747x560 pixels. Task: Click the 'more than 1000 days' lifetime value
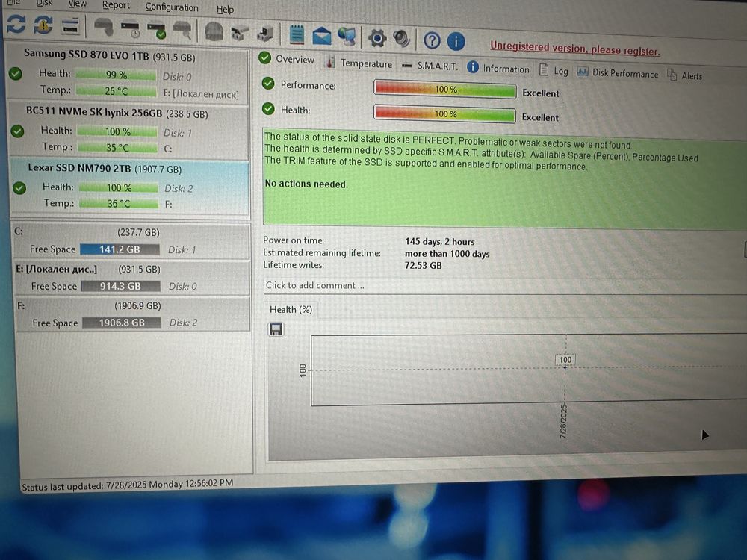(x=447, y=253)
